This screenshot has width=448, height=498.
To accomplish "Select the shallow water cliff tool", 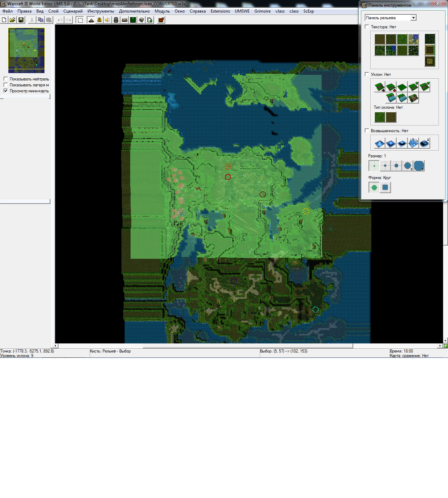I will 402,98.
